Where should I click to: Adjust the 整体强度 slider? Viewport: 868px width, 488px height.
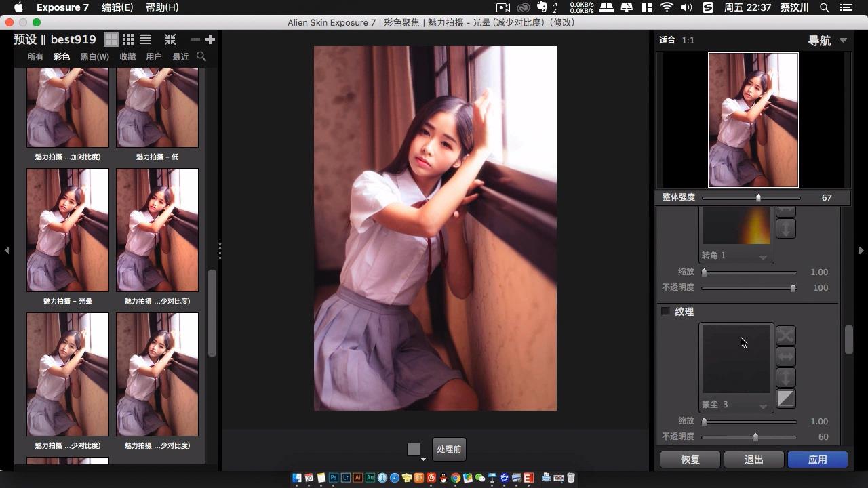[x=751, y=198]
